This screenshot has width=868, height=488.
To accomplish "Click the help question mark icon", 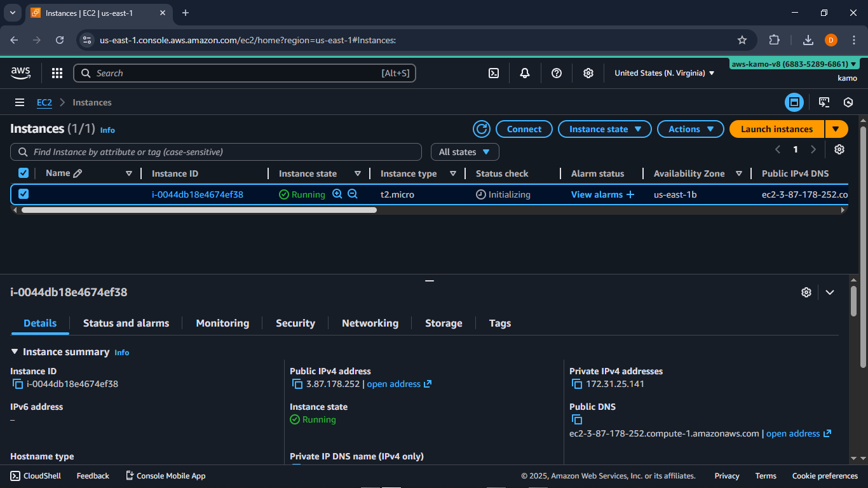I will pos(557,73).
